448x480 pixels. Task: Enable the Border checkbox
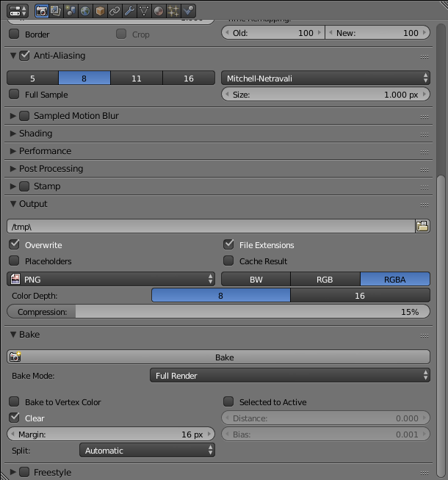(14, 34)
